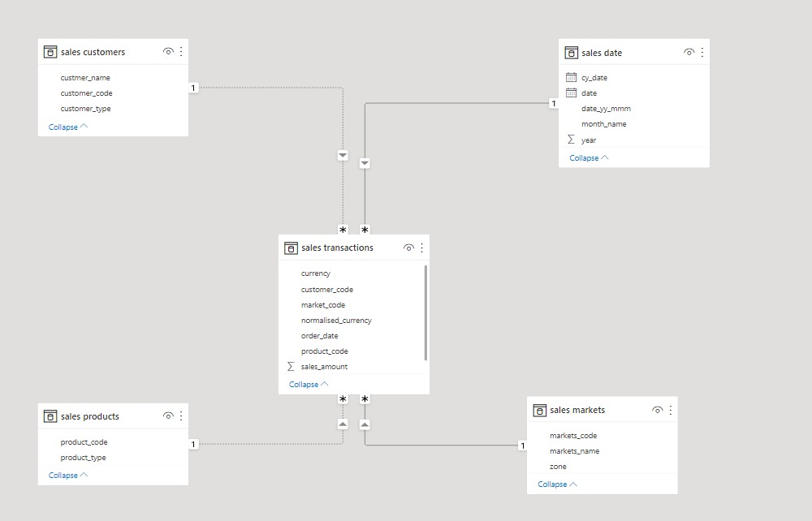Select product_code field in sales products
This screenshot has width=812, height=521.
pos(84,442)
